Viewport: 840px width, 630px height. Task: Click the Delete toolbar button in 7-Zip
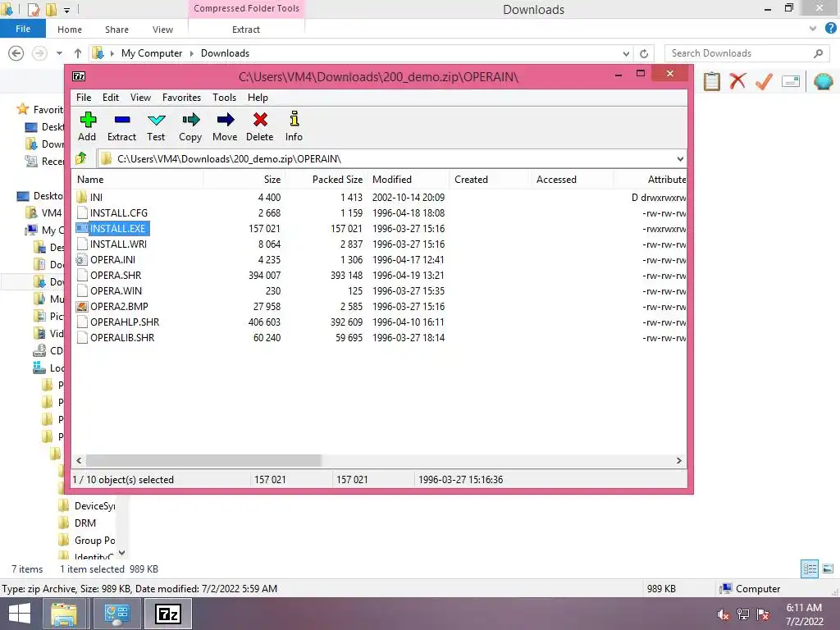(260, 127)
